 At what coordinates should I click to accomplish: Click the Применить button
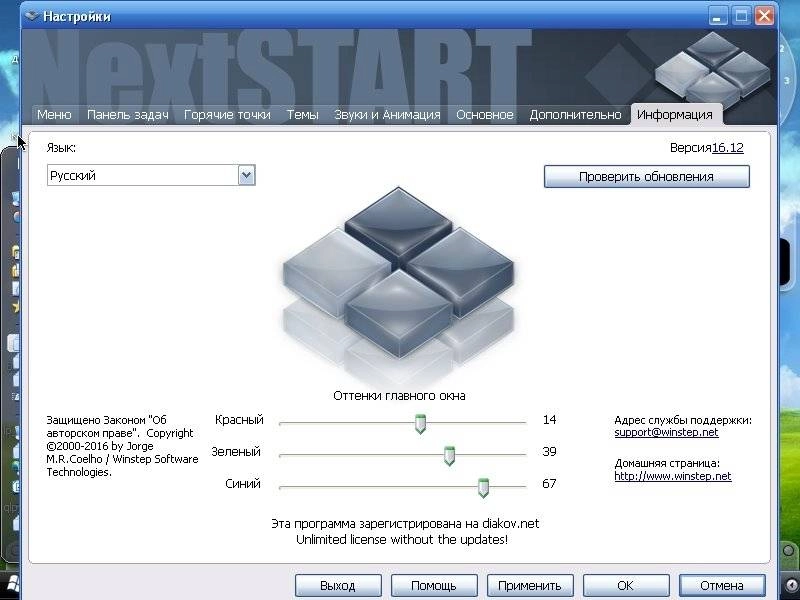pyautogui.click(x=530, y=585)
